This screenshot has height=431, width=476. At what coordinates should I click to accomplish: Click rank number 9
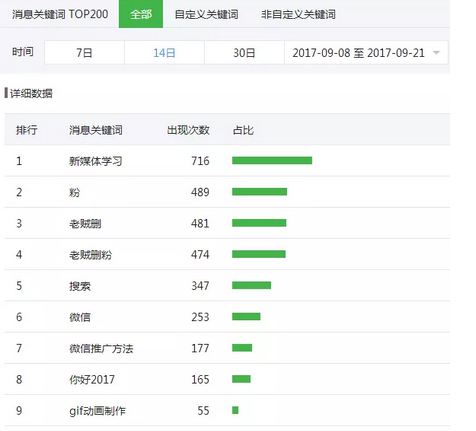coord(19,411)
